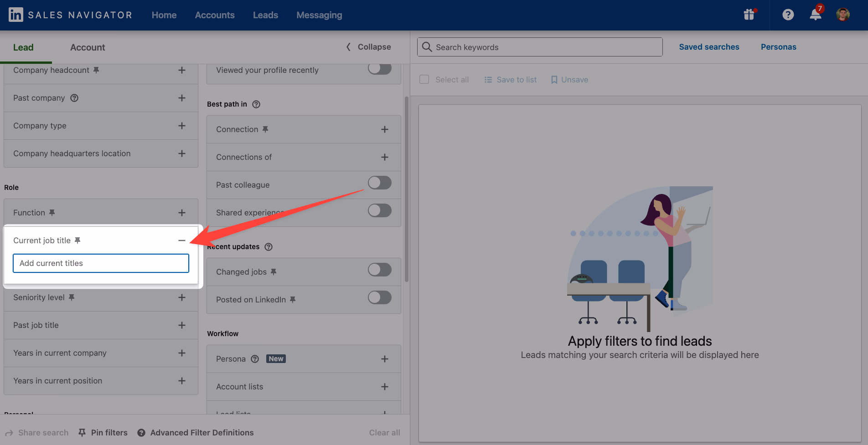Toggle Viewed your profile recently
This screenshot has height=445, width=868.
tap(380, 68)
